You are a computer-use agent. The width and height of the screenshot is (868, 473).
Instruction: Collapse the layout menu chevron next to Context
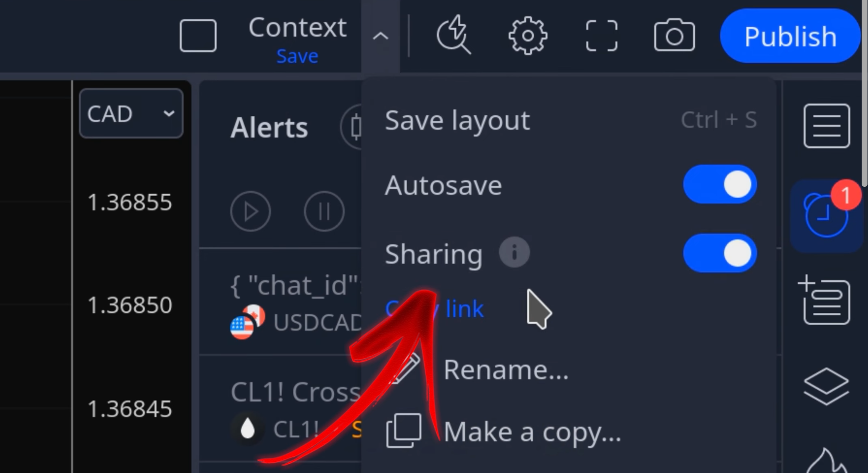click(x=380, y=36)
